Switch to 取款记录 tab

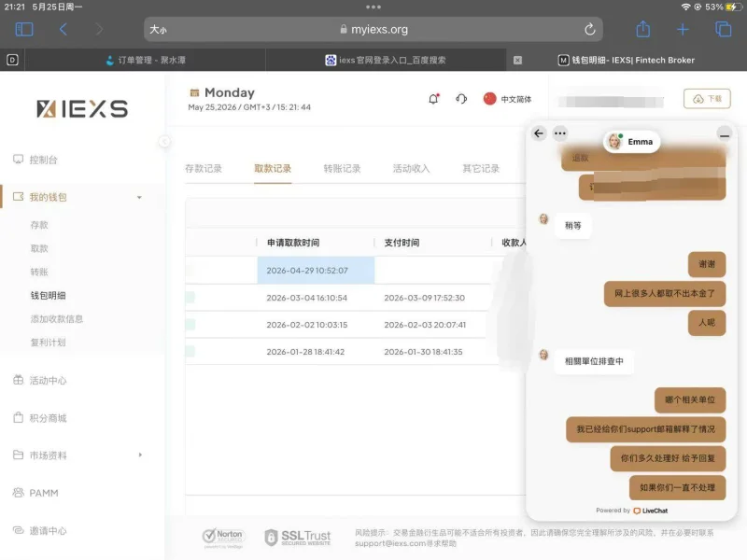[x=273, y=169]
